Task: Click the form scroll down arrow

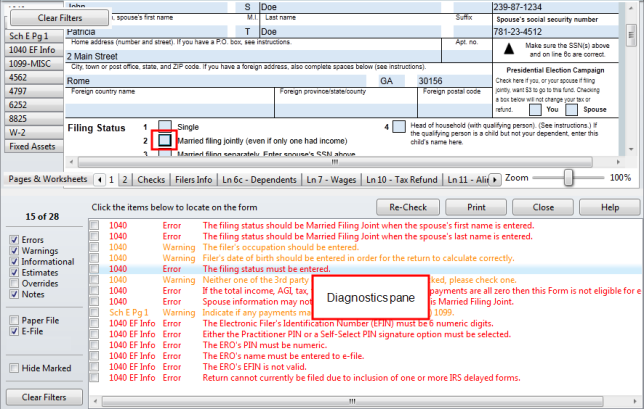Action: point(631,149)
